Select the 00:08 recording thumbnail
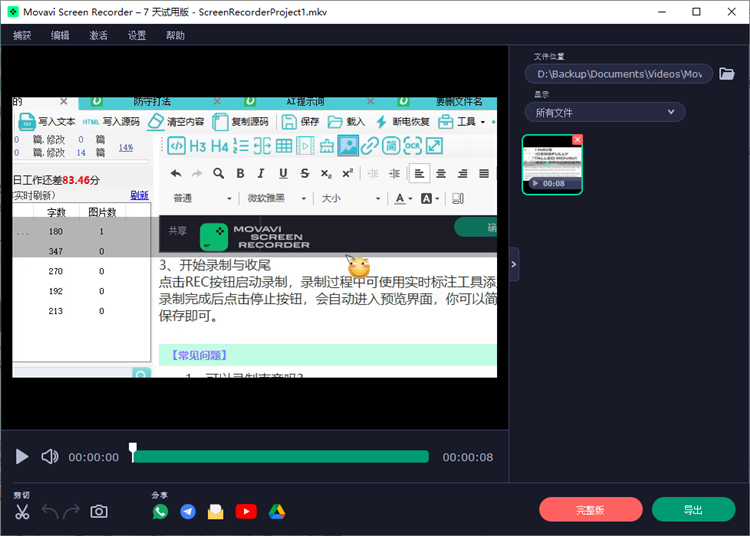 552,164
